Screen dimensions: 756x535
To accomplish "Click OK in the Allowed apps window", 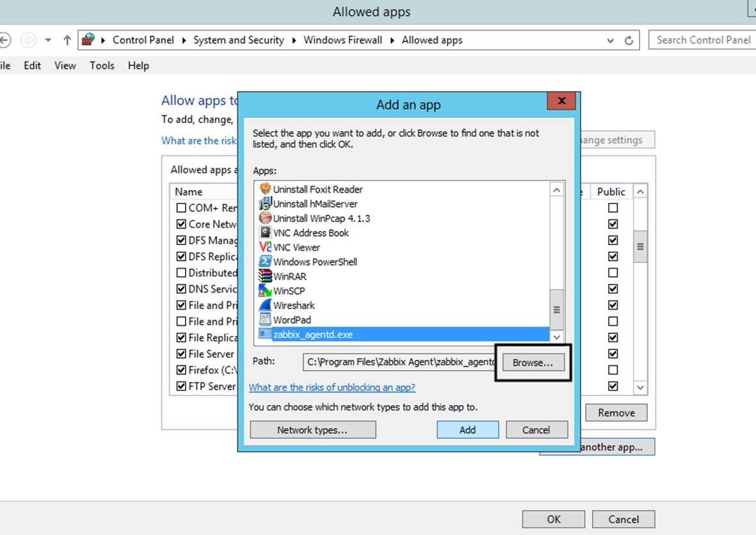I will click(x=554, y=519).
